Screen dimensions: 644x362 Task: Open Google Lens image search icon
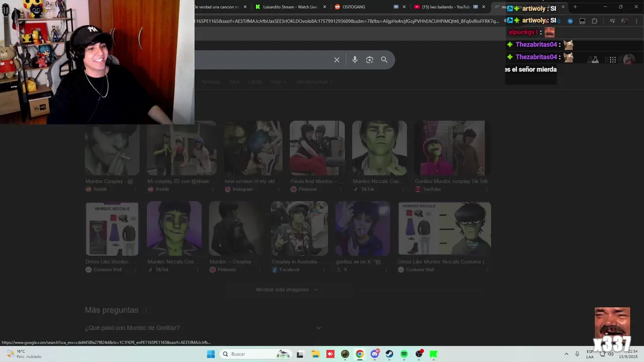369,60
